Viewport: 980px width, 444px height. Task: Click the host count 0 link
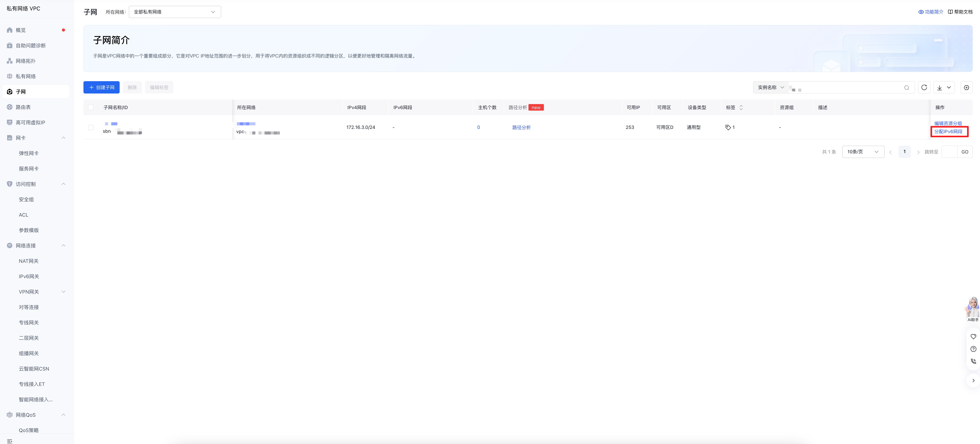coord(479,128)
